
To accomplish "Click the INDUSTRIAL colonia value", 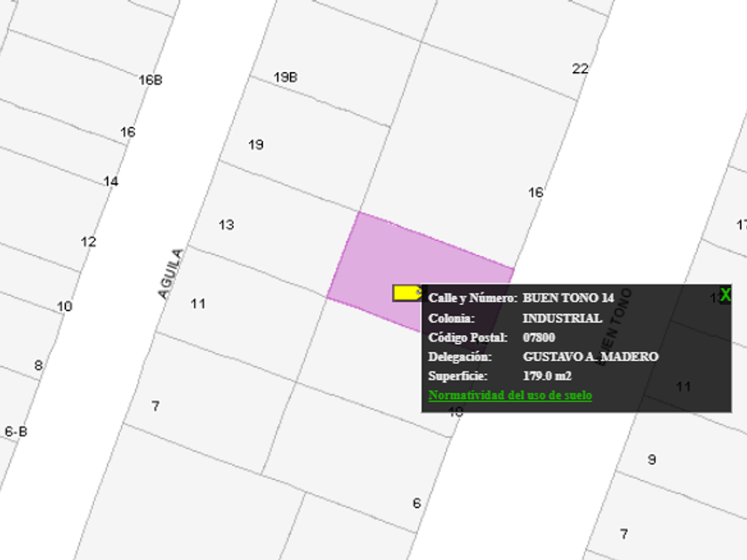I will point(562,318).
